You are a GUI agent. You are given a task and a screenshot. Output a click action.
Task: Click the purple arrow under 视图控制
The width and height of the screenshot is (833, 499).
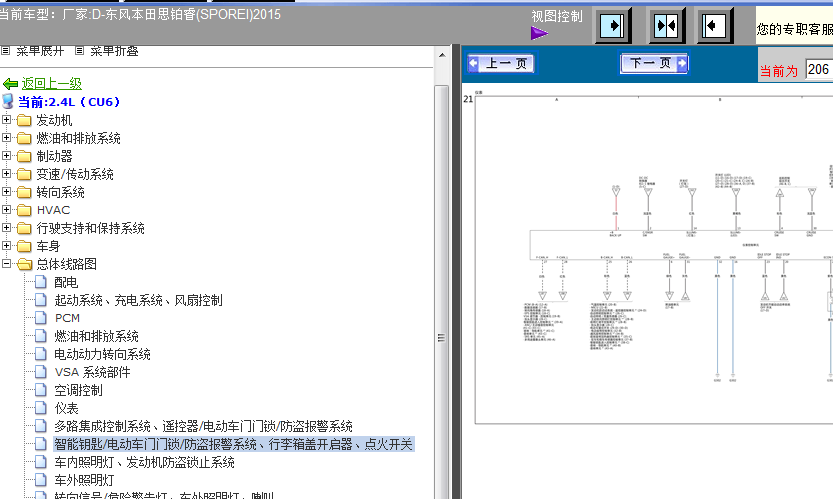coord(539,33)
